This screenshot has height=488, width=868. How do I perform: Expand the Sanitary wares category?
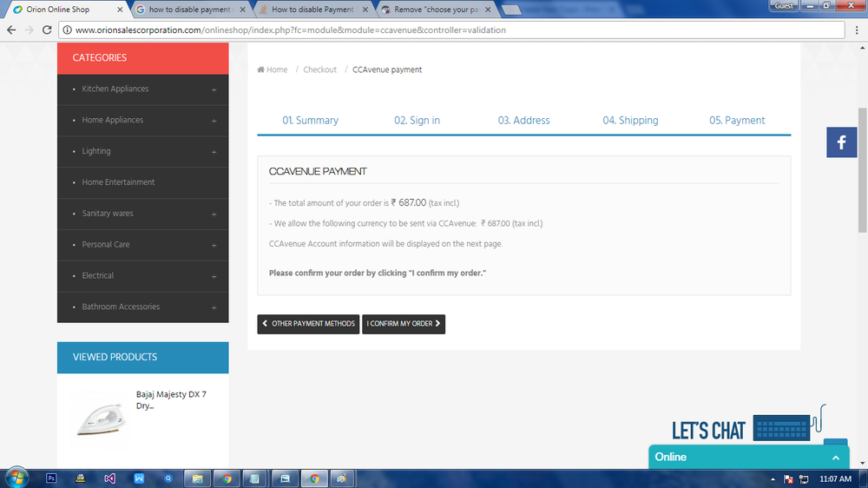(214, 214)
